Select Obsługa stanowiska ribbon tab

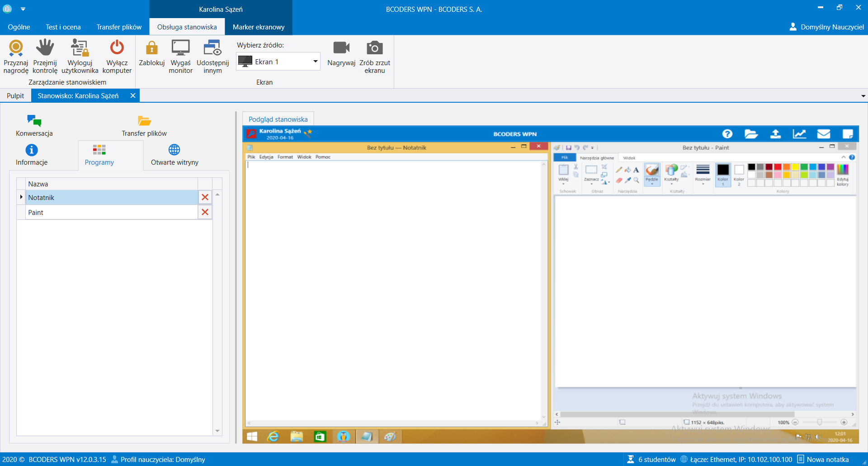click(187, 27)
